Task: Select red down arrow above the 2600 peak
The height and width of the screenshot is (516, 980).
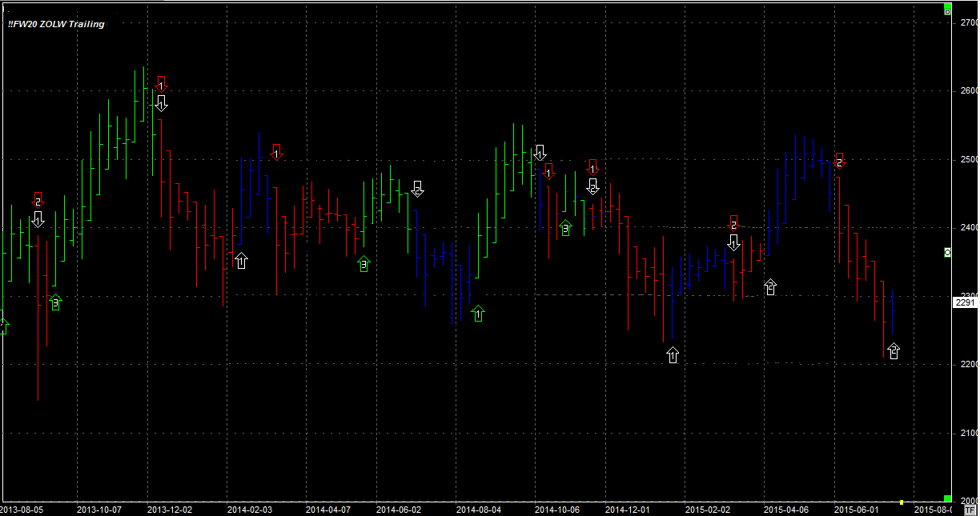Action: point(161,84)
